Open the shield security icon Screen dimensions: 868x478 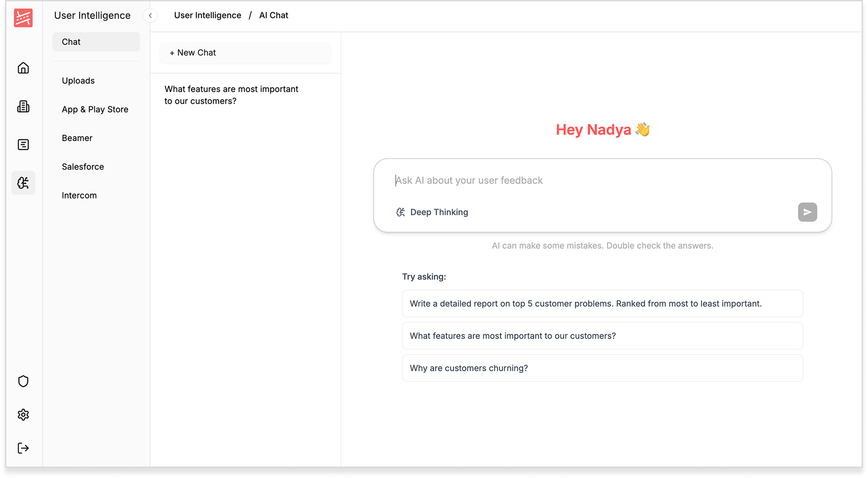point(23,381)
